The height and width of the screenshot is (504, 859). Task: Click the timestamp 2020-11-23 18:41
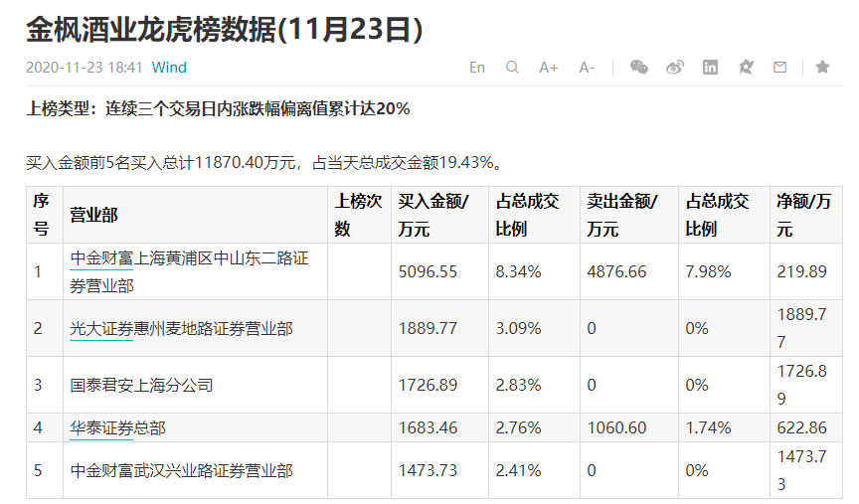(84, 68)
